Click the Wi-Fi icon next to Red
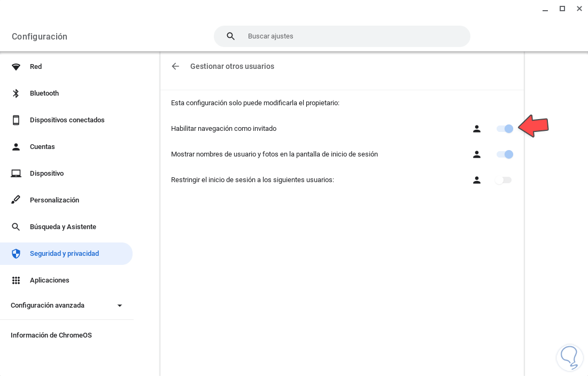 [x=16, y=67]
